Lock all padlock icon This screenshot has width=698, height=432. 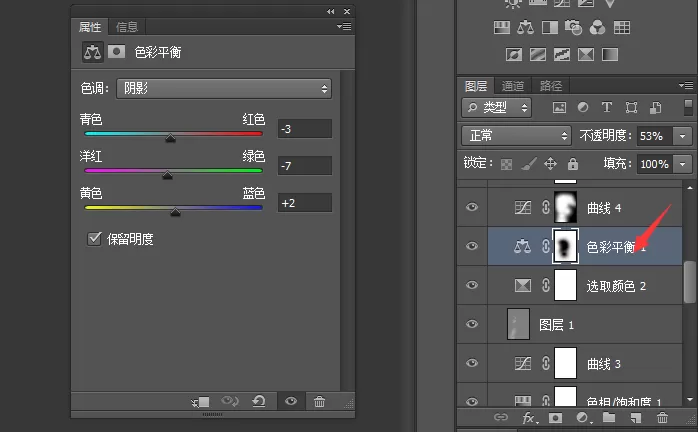[573, 164]
